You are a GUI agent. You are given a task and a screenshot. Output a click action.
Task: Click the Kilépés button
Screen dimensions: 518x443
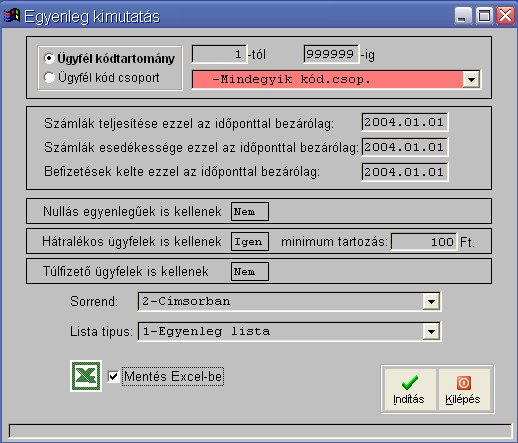(463, 389)
